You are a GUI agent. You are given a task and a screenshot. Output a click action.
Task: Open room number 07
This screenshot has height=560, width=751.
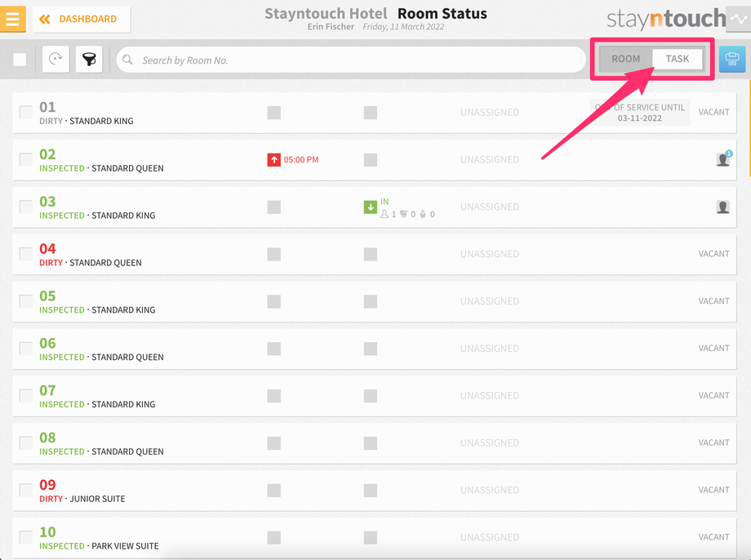coord(47,390)
